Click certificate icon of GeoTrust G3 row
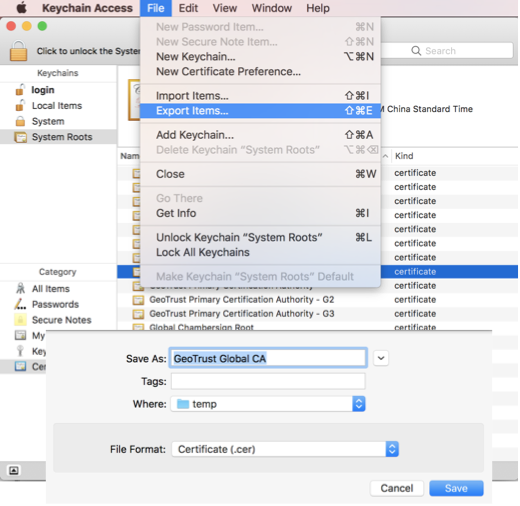Image resolution: width=520 pixels, height=506 pixels. 138,314
